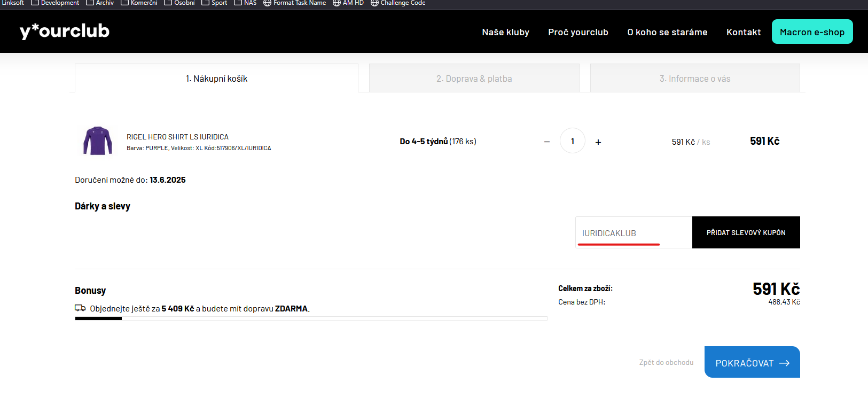Screen dimensions: 868x398
Task: Click the unit price 591 Kč / ks
Action: (x=691, y=142)
